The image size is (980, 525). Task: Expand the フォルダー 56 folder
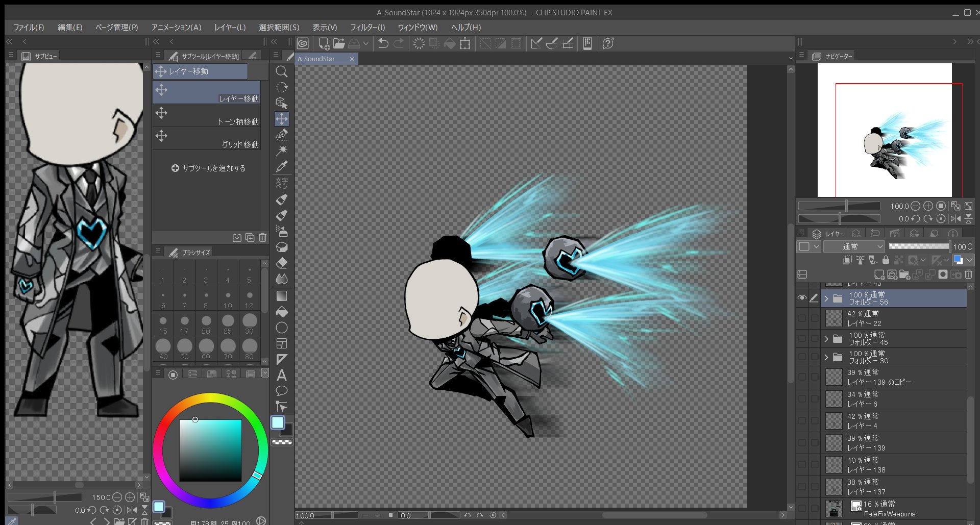pyautogui.click(x=826, y=298)
